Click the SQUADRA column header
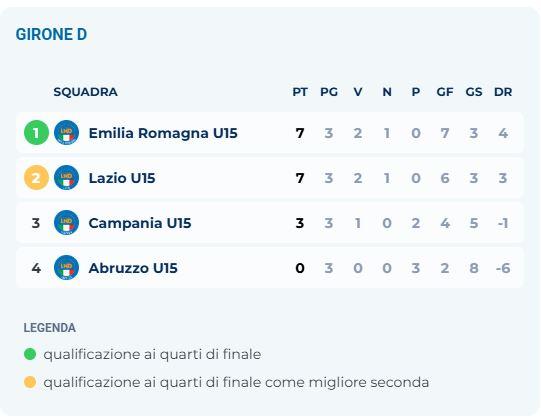Viewport: 541px width, 417px height. click(85, 92)
